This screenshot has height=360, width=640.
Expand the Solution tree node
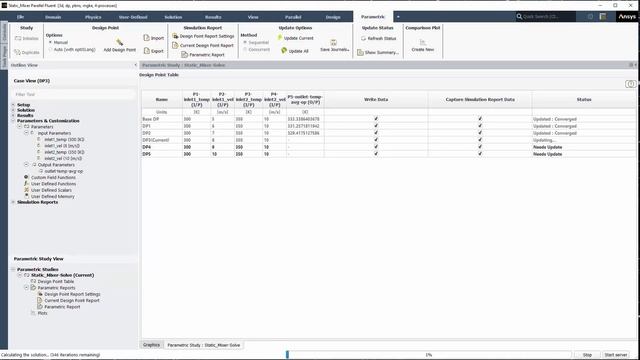[x=13, y=110]
